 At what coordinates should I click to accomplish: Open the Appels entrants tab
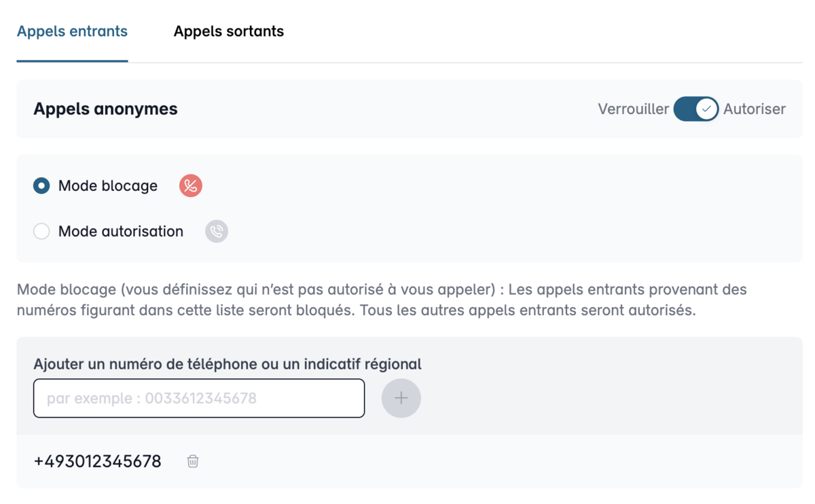72,31
